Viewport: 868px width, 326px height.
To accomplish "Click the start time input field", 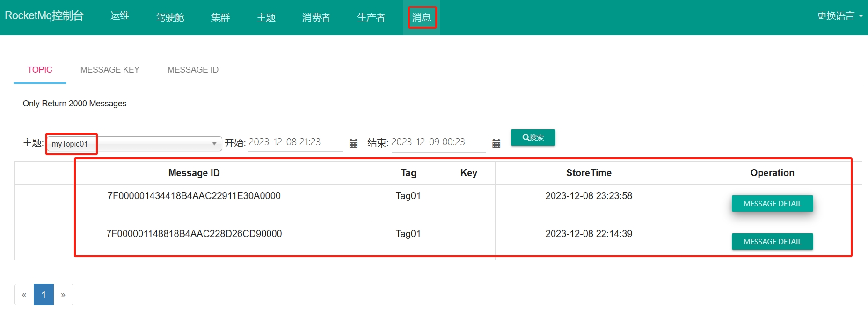I will 295,142.
